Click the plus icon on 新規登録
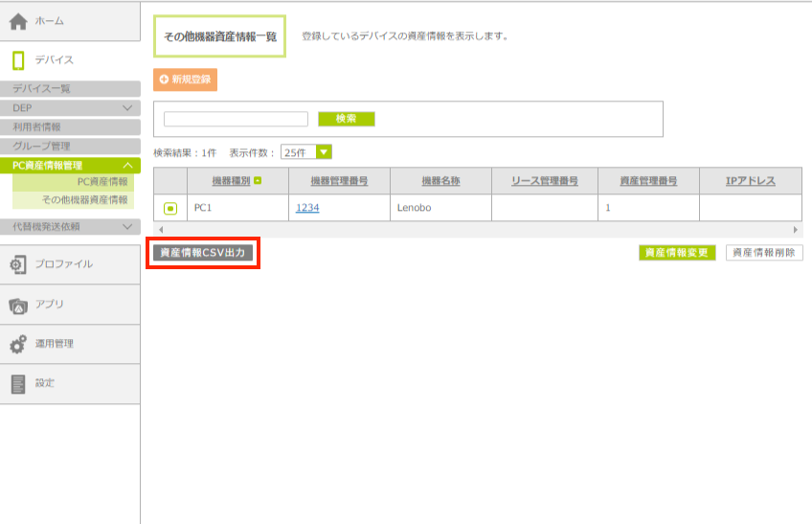The width and height of the screenshot is (812, 524). coord(164,80)
